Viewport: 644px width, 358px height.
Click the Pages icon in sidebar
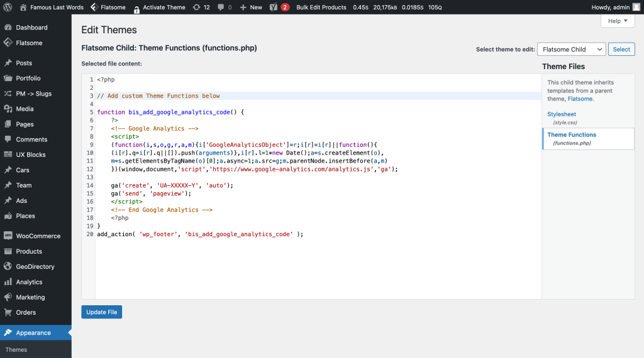click(8, 124)
